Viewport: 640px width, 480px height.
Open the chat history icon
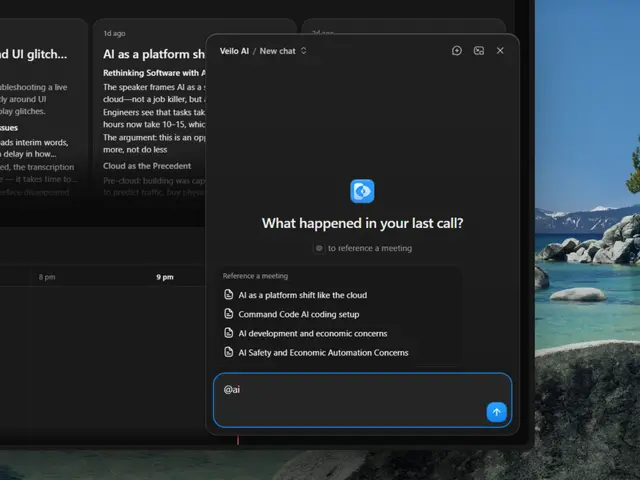click(x=478, y=51)
